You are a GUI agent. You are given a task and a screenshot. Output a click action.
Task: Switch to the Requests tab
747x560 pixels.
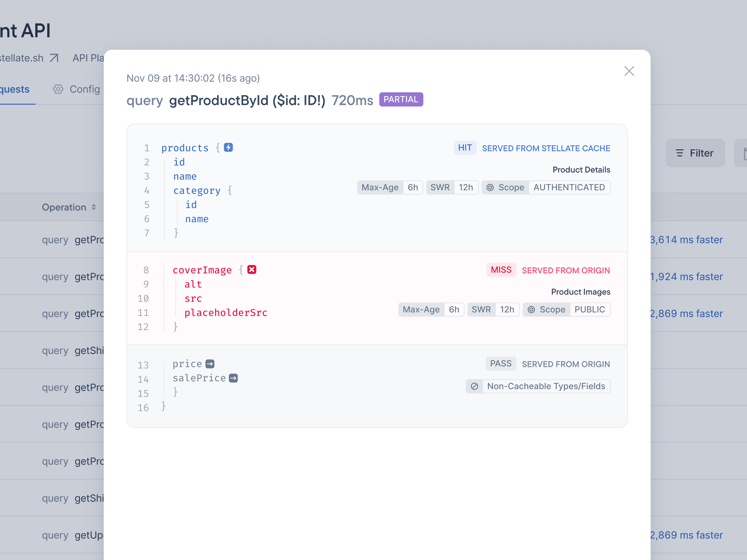coord(14,89)
